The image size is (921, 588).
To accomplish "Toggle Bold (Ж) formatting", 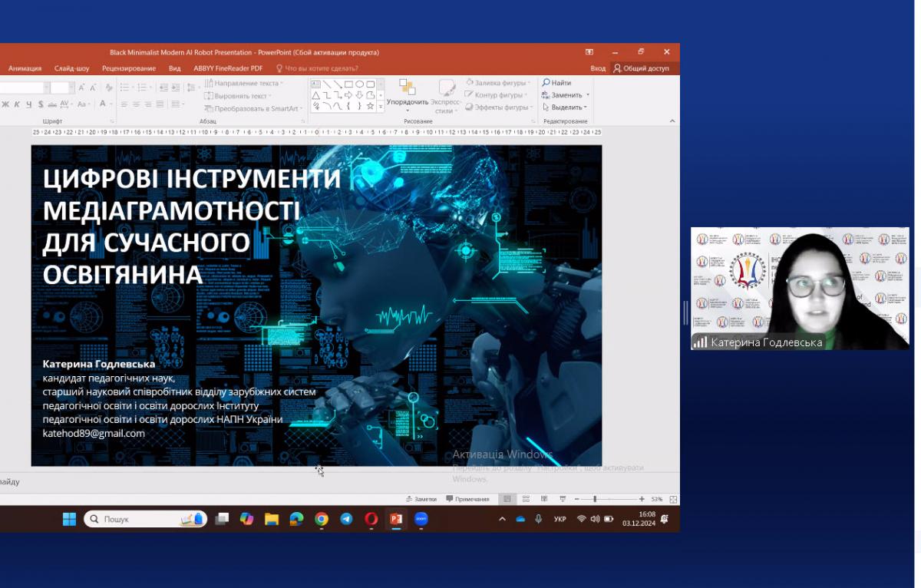I will click(5, 104).
